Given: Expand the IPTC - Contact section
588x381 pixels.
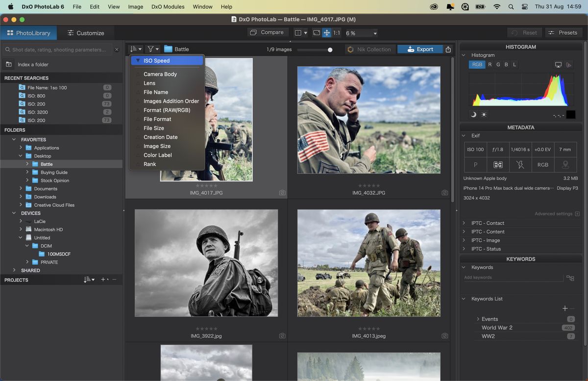Looking at the screenshot, I should click(x=464, y=223).
